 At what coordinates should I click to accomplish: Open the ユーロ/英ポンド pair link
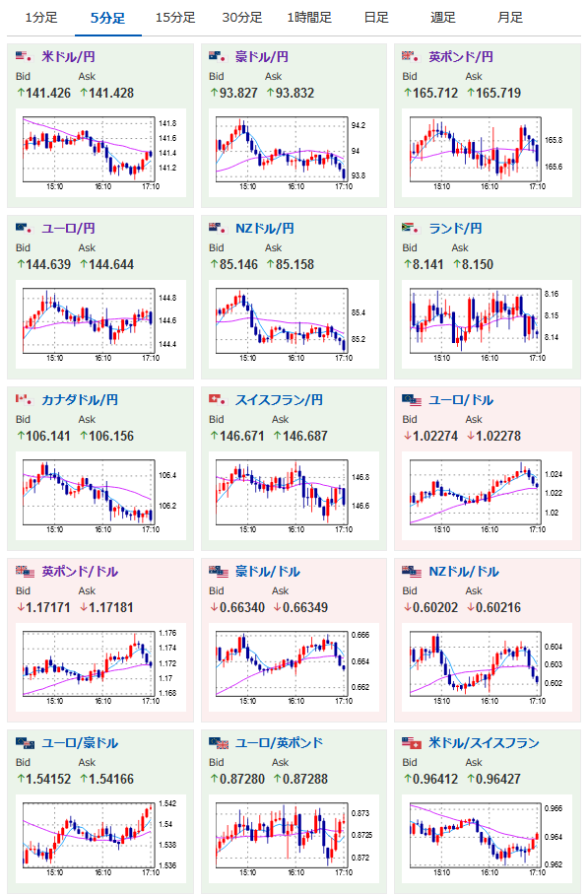pyautogui.click(x=279, y=743)
